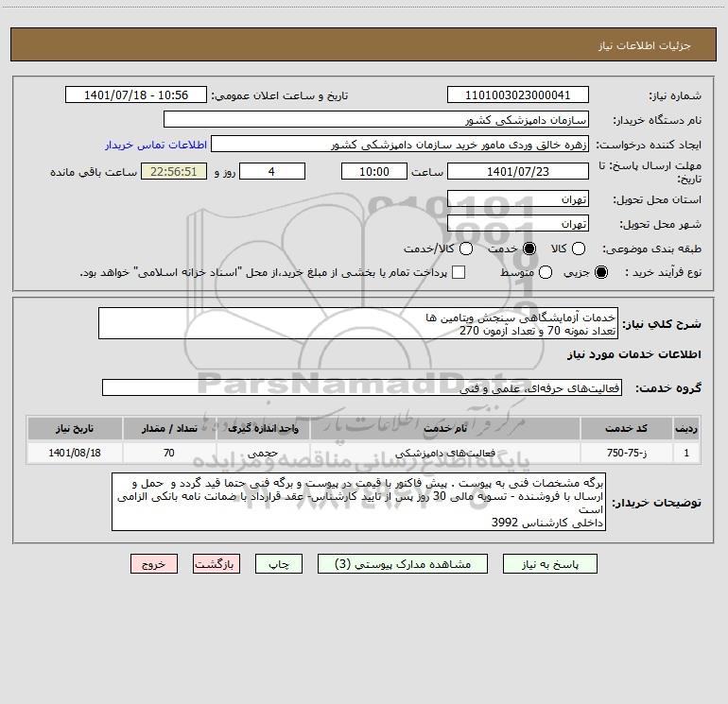Click the استان محل تحویل label
This screenshot has height=704, width=728.
pos(657,200)
